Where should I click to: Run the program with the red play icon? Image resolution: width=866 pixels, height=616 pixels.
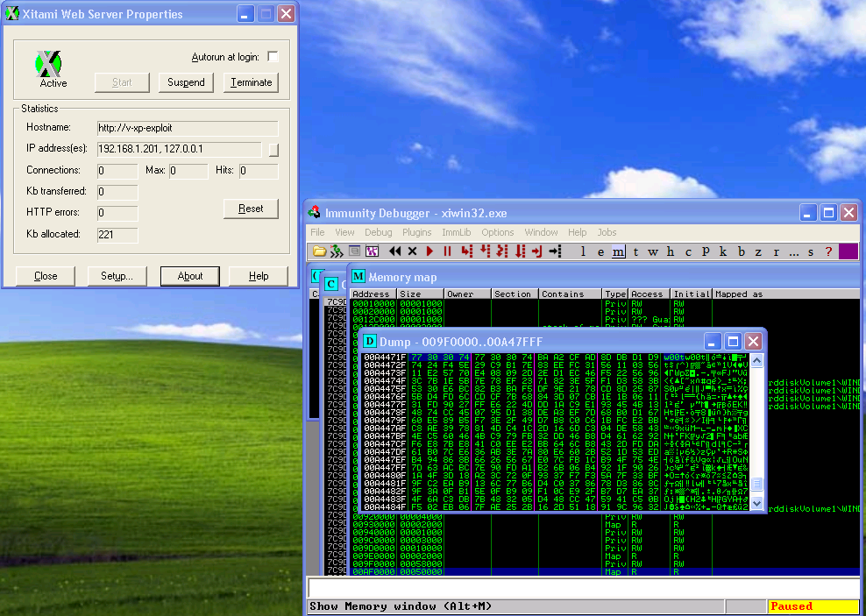[x=429, y=251]
